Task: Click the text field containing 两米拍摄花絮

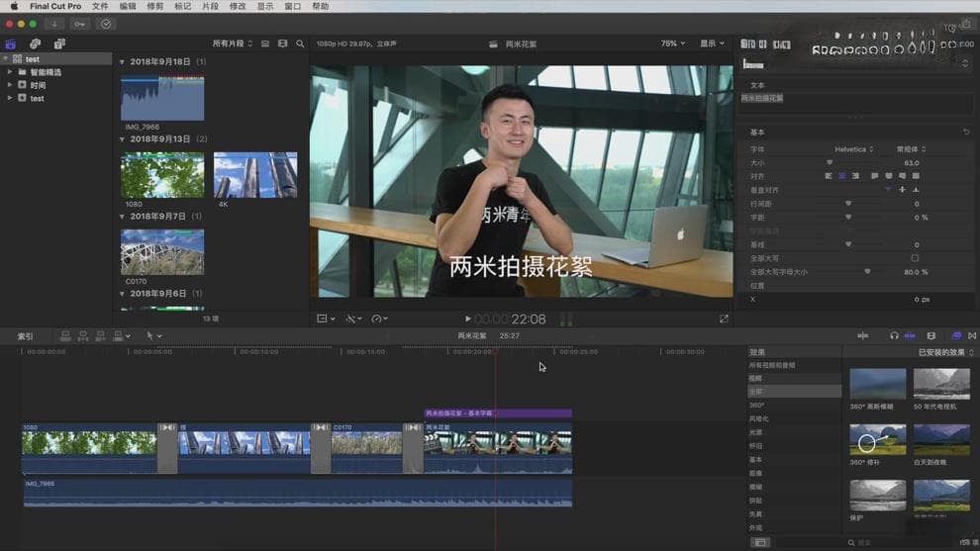Action: [855, 104]
